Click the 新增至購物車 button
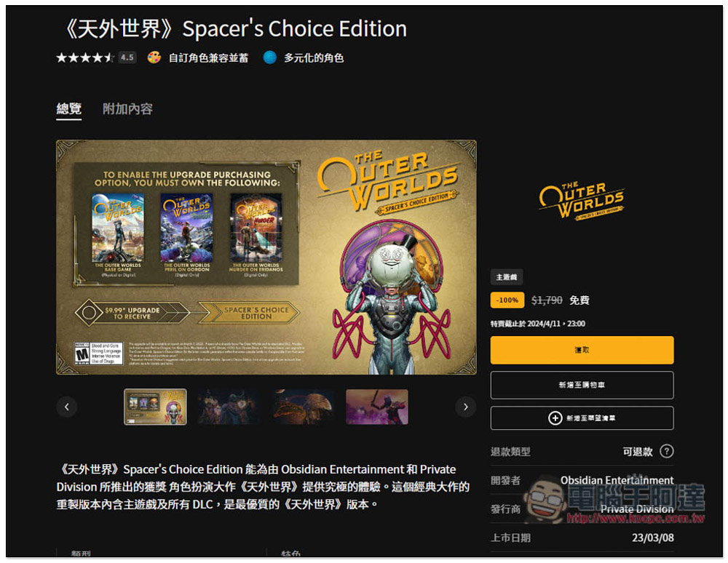Image resolution: width=728 pixels, height=563 pixels. click(x=582, y=385)
